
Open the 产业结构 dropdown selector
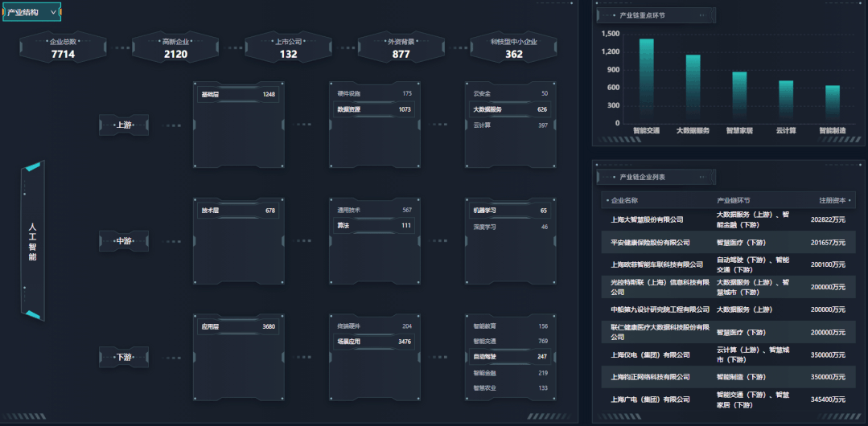coord(31,11)
